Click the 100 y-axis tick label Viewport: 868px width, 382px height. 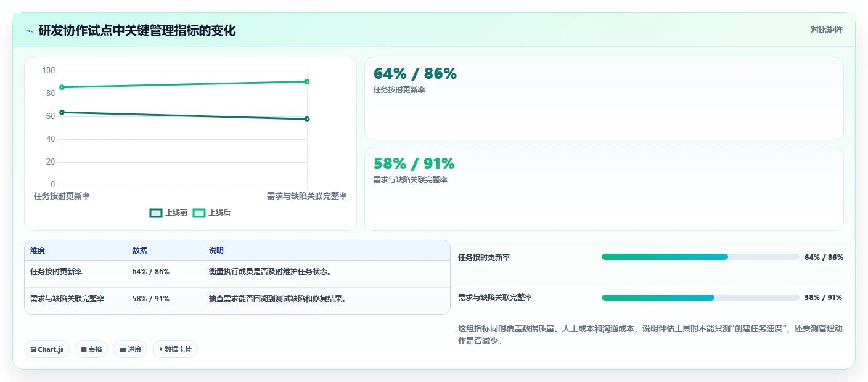tap(48, 71)
